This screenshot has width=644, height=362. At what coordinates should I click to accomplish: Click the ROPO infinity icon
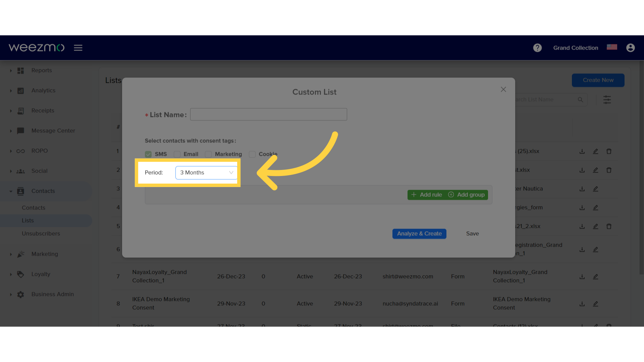point(20,151)
